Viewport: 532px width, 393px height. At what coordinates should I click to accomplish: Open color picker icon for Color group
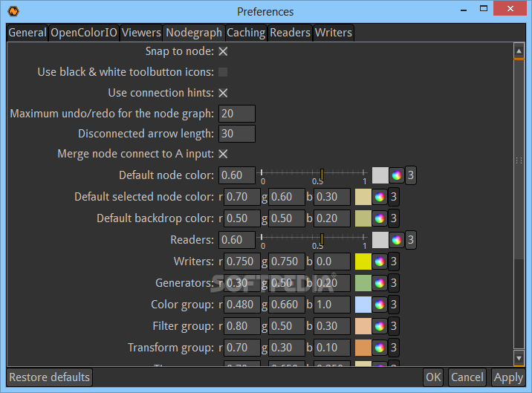click(x=380, y=305)
